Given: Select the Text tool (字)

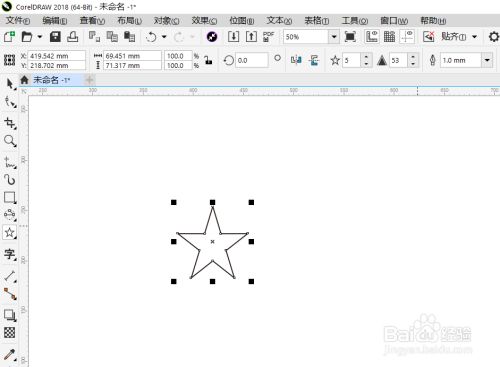Looking at the screenshot, I should [10, 254].
